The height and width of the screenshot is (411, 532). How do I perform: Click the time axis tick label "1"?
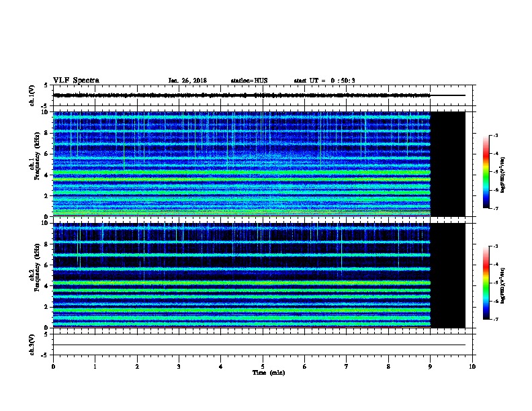[95, 367]
